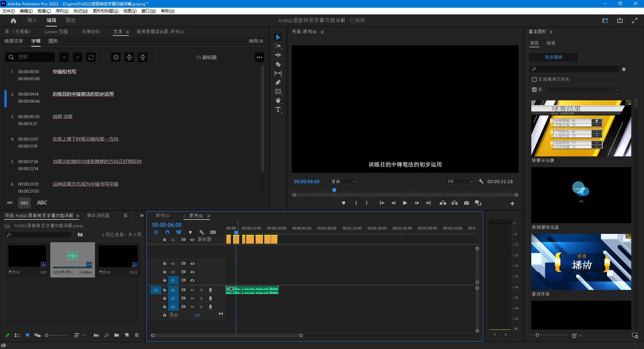644x349 pixels.
Task: Toggle lock on track V3
Action: pyautogui.click(x=164, y=263)
